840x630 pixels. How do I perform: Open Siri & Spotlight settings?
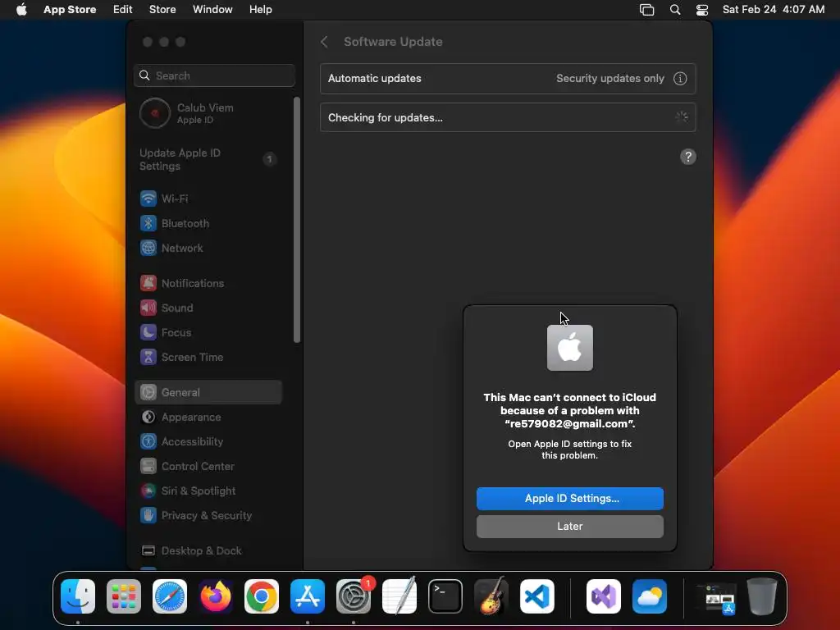208,491
